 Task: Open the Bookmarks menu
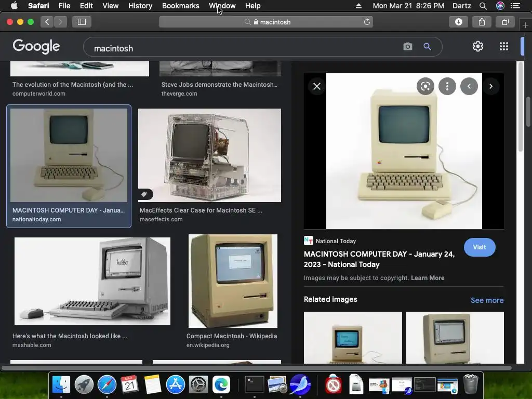(180, 6)
